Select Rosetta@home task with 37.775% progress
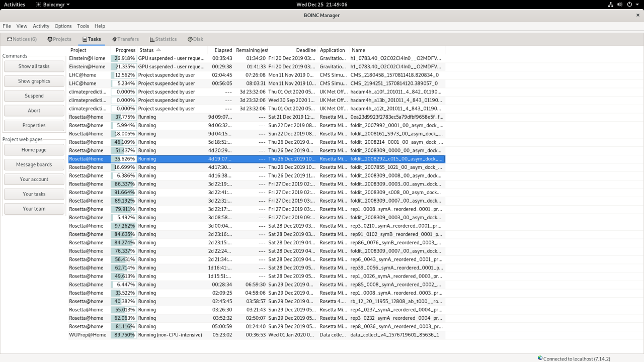This screenshot has width=644, height=362. point(257,117)
